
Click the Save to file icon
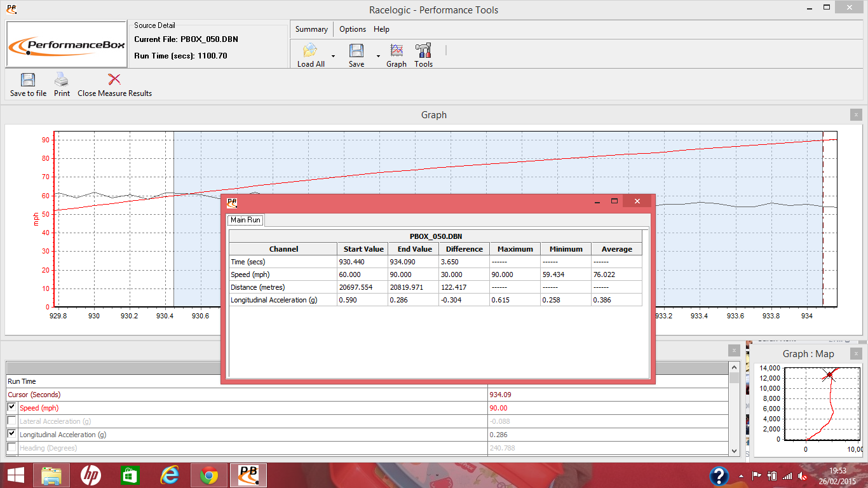[x=28, y=80]
